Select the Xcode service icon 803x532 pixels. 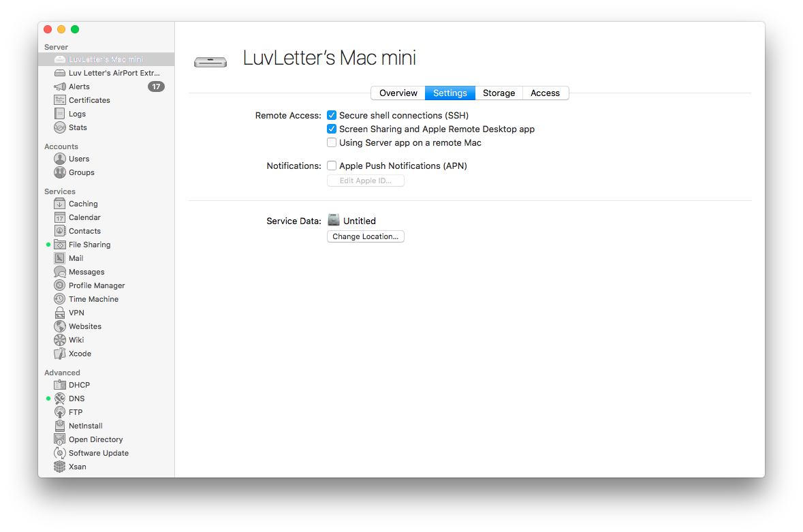click(60, 354)
